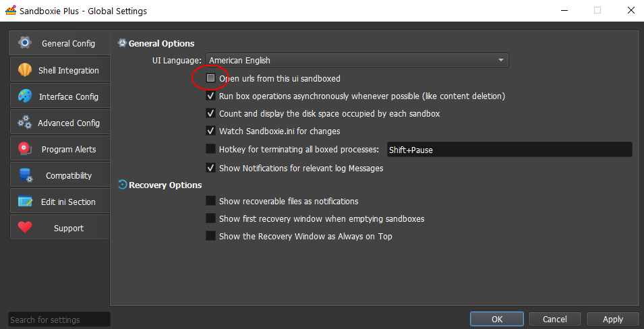Click the General Options heading text
This screenshot has width=644, height=329.
(x=161, y=43)
